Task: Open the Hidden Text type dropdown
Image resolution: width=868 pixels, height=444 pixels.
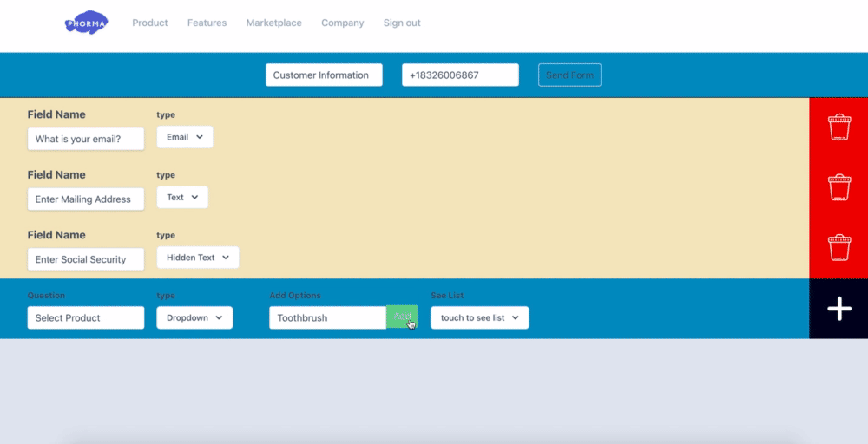Action: click(198, 258)
